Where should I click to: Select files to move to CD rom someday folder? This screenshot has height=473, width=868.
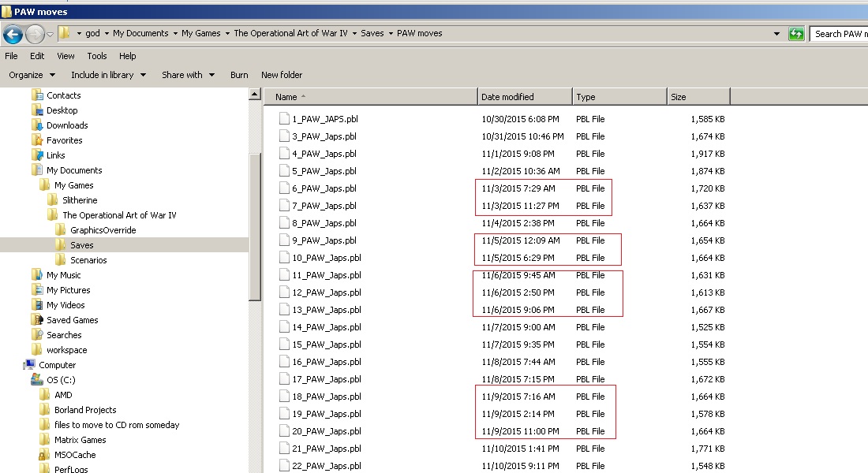pos(116,425)
